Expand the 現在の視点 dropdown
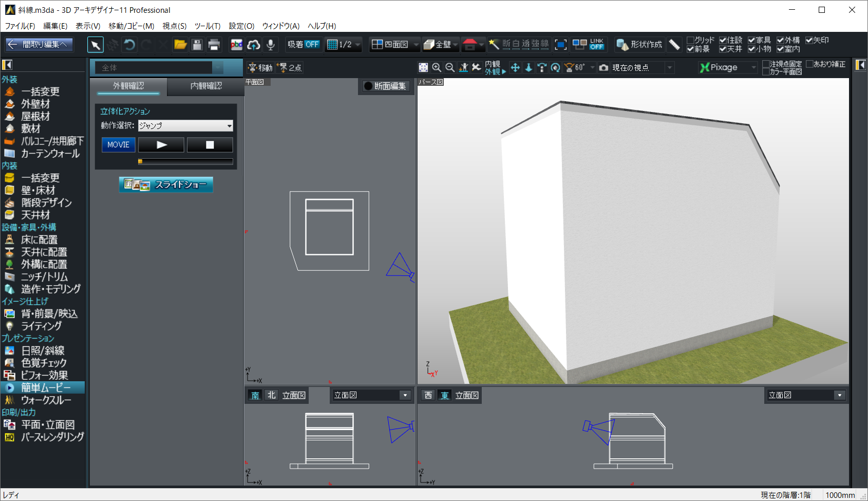This screenshot has width=868, height=501. click(x=669, y=67)
